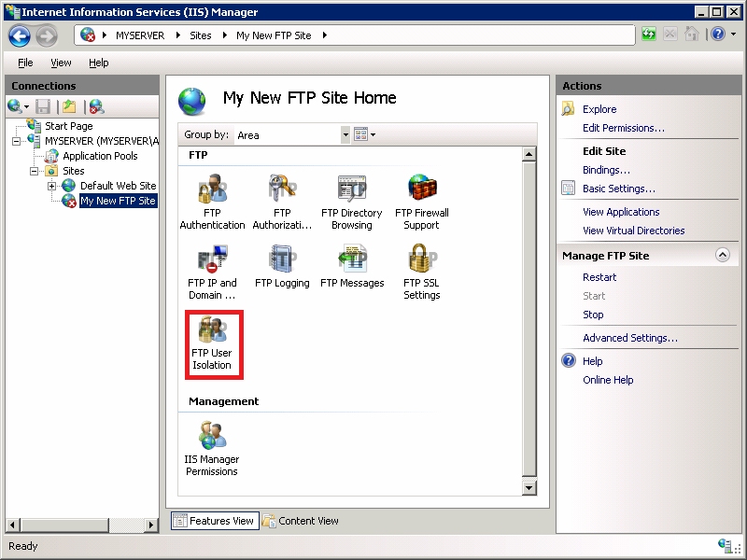
Task: Click View Virtual Directories link
Action: (x=634, y=231)
